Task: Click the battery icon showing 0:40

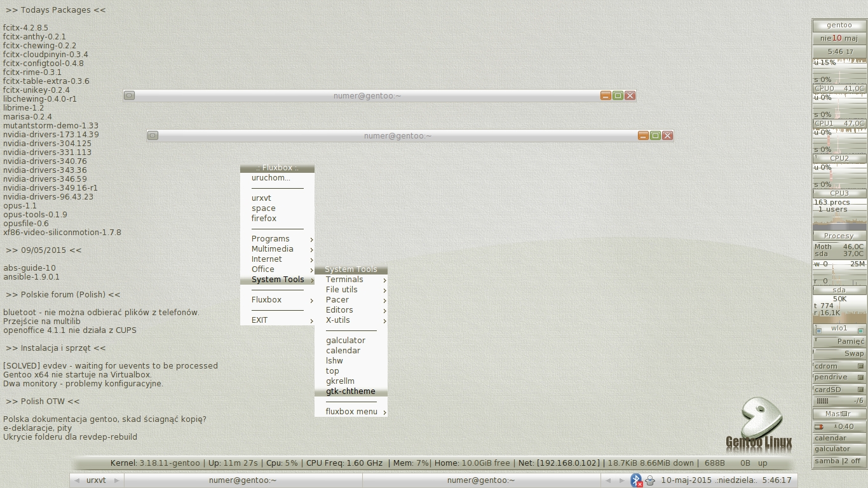Action: tap(820, 426)
